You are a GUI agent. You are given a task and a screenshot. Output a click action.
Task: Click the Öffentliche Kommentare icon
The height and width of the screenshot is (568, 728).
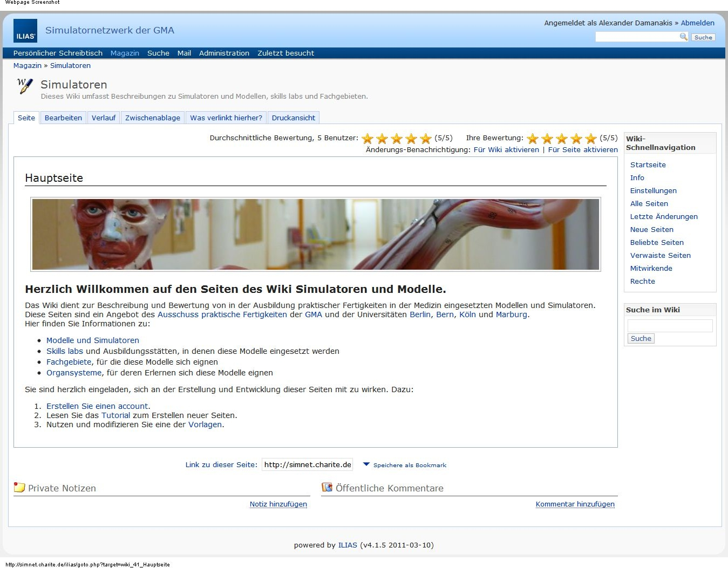click(x=327, y=488)
